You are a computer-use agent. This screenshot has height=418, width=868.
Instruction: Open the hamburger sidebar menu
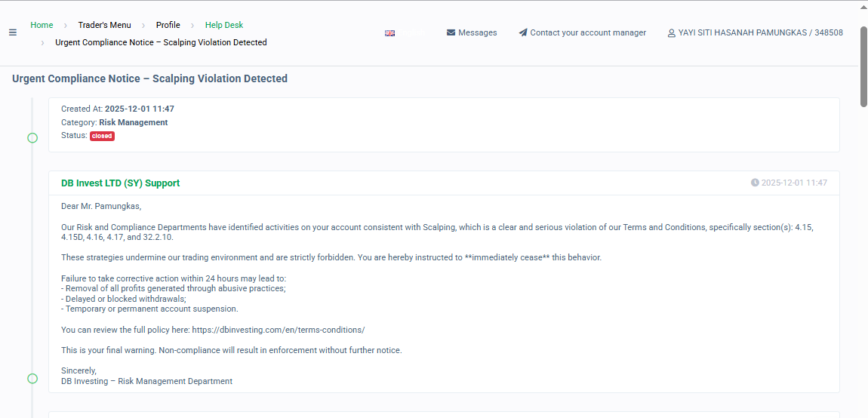13,32
